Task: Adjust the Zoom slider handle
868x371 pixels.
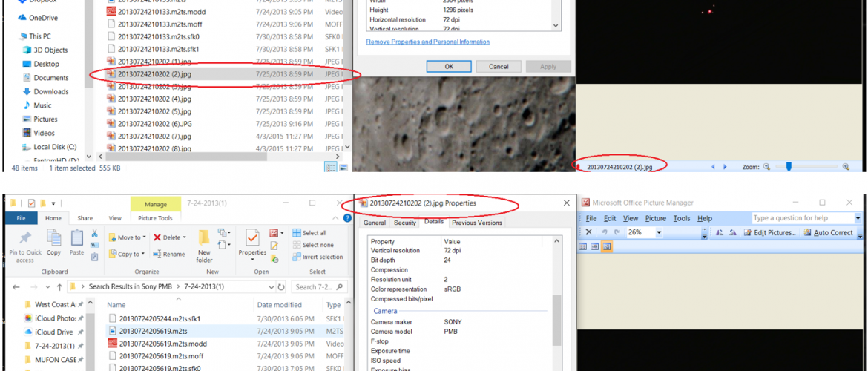Action: pyautogui.click(x=789, y=167)
